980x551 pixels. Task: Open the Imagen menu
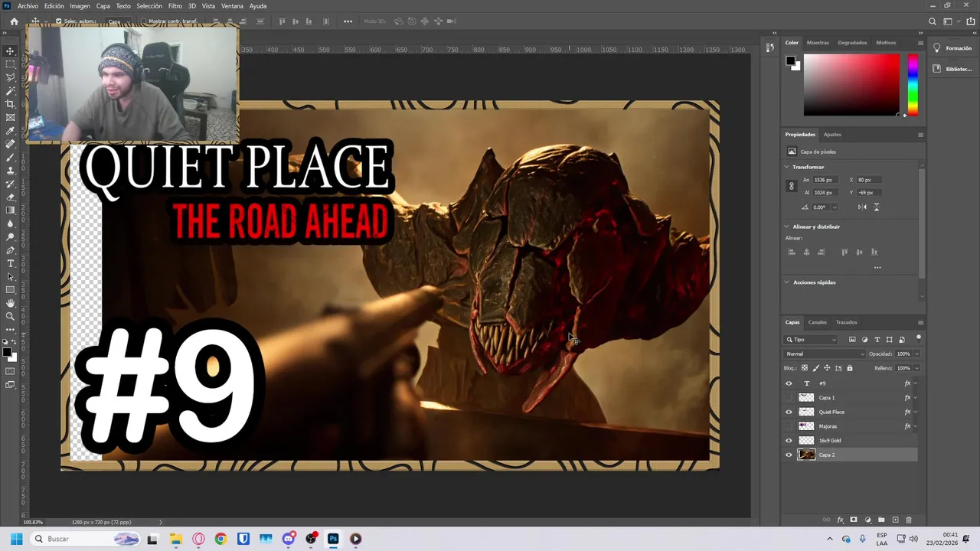pos(80,6)
